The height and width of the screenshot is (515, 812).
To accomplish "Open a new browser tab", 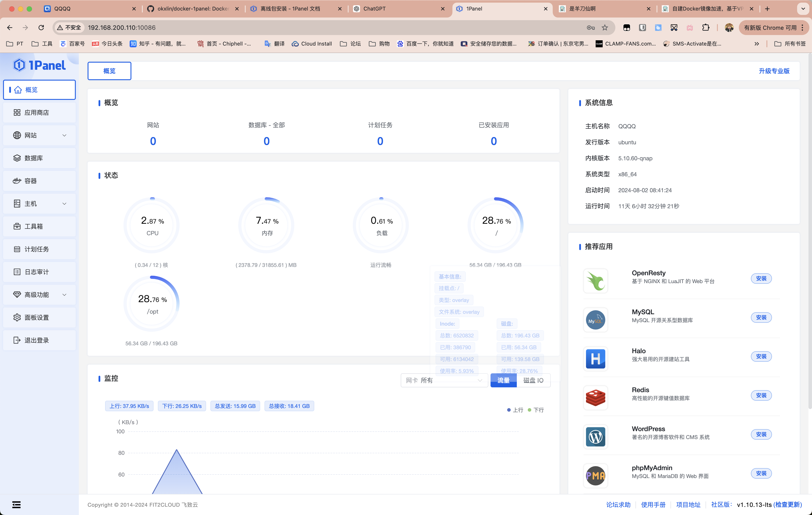I will pyautogui.click(x=767, y=9).
